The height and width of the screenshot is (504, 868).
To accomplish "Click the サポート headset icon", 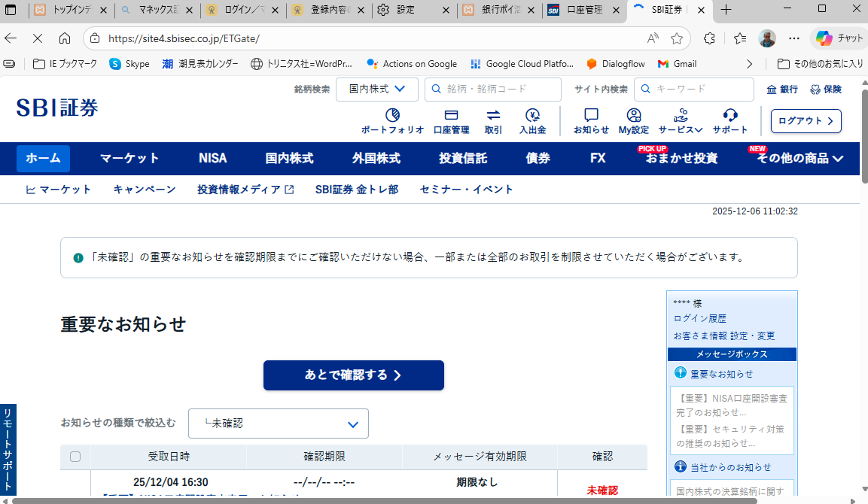I will 729,115.
